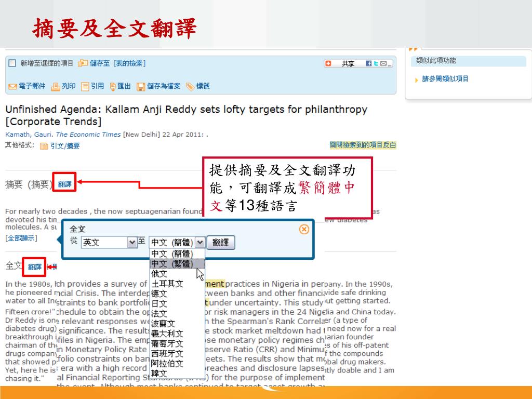Open the 引文/摘要 format link

point(65,146)
